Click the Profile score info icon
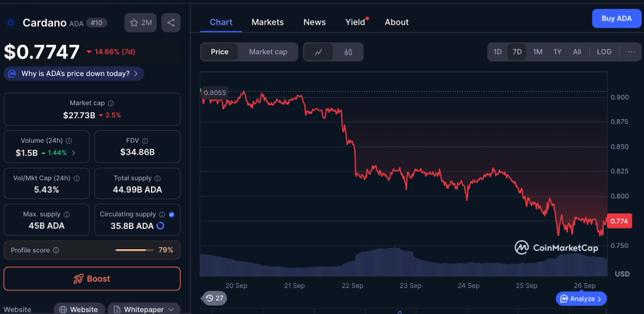The width and height of the screenshot is (644, 314). tap(56, 250)
